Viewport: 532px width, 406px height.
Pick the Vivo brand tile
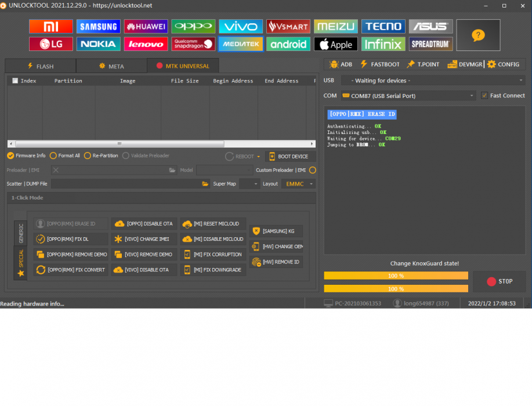click(x=241, y=27)
